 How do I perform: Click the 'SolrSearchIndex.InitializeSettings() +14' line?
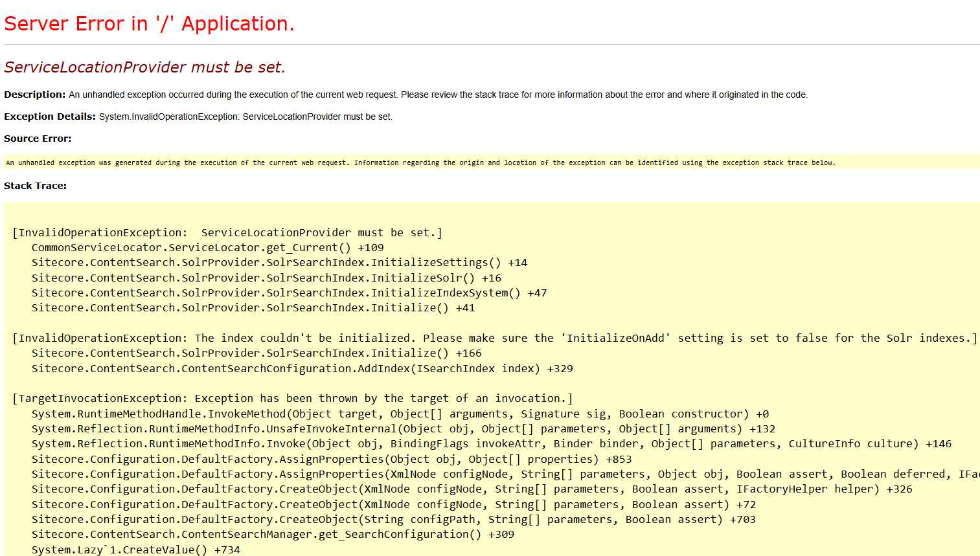(x=279, y=262)
